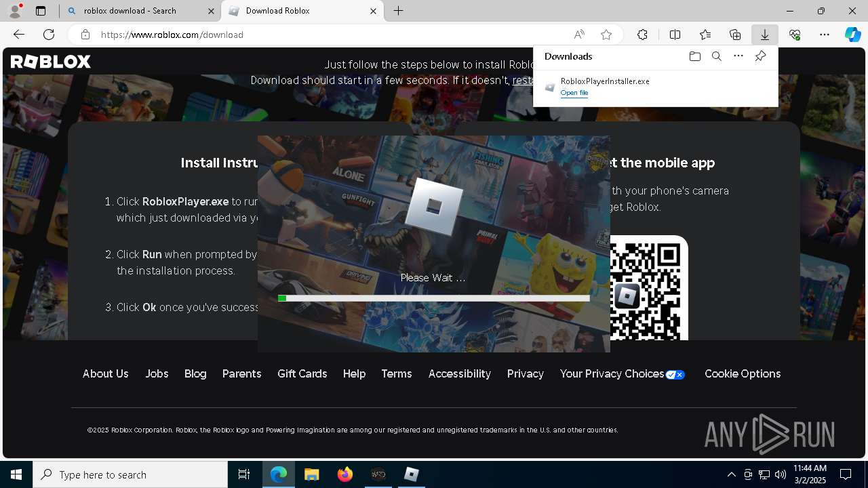The image size is (868, 488).
Task: Open More options in Downloads panel
Action: [738, 56]
